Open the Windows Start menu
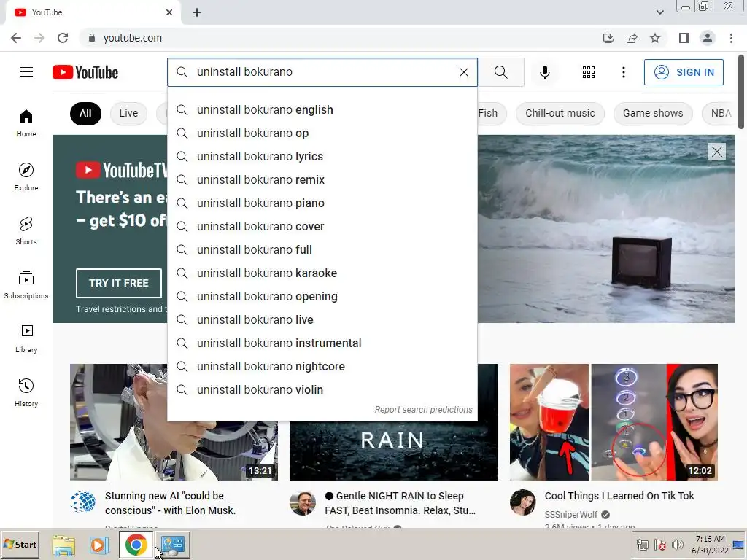The width and height of the screenshot is (747, 560). tap(20, 544)
